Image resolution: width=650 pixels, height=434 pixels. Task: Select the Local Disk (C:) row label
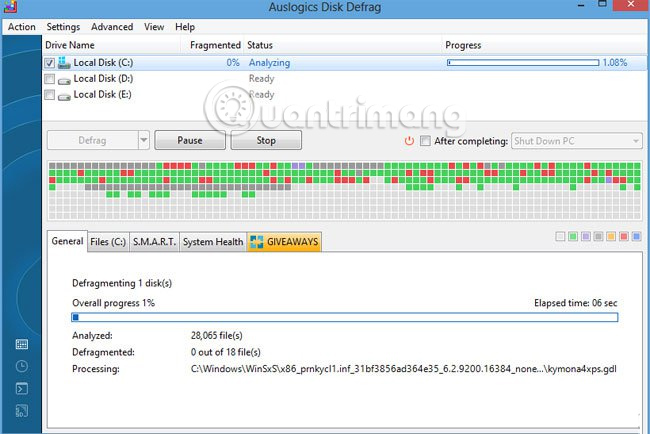(x=103, y=63)
